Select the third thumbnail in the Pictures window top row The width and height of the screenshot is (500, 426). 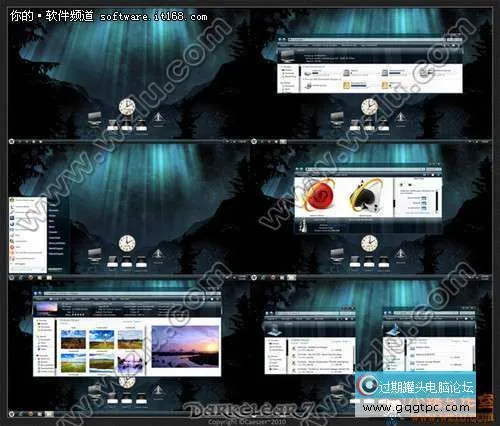[x=130, y=339]
